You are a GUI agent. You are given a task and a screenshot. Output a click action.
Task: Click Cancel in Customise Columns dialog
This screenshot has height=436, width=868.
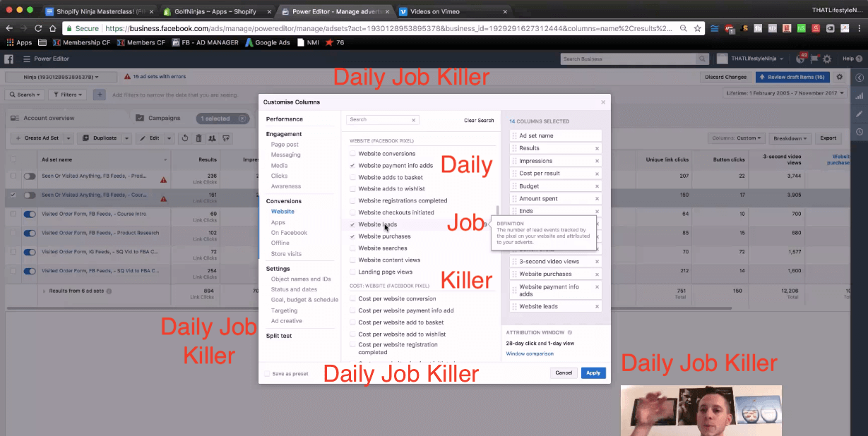point(564,373)
